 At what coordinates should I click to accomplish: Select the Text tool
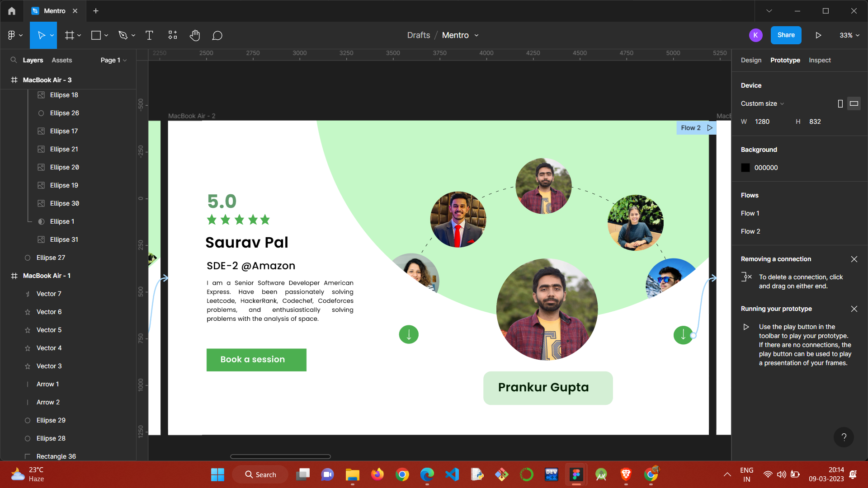click(x=149, y=35)
